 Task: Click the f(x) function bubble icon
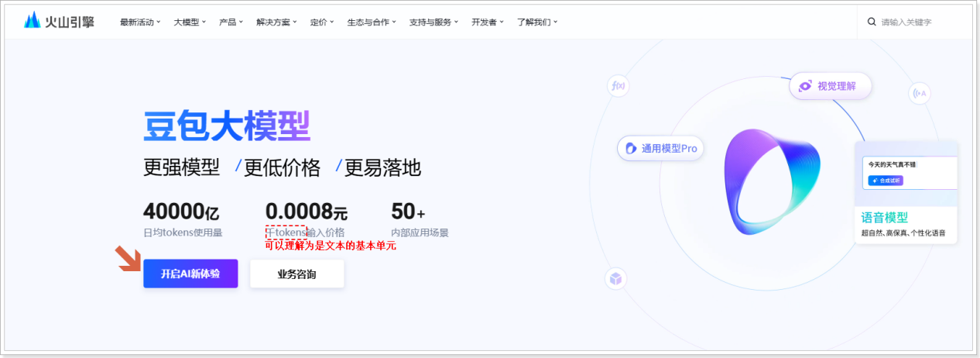click(x=618, y=86)
